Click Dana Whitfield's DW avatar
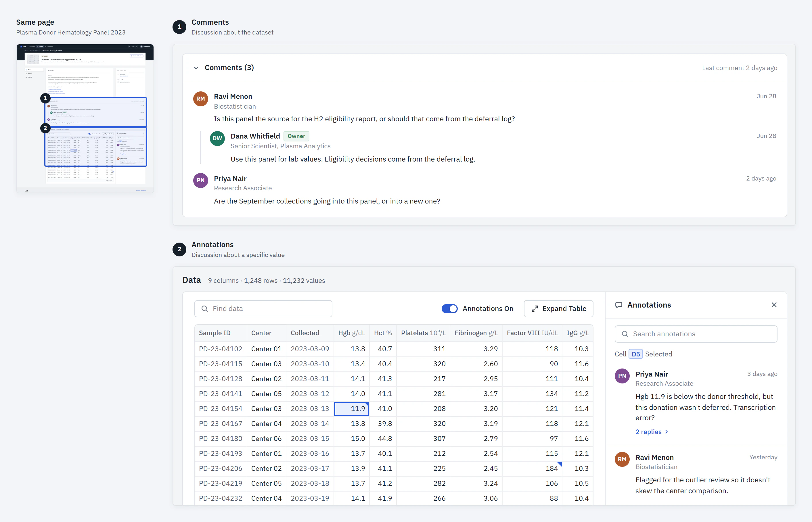812x522 pixels. (217, 138)
